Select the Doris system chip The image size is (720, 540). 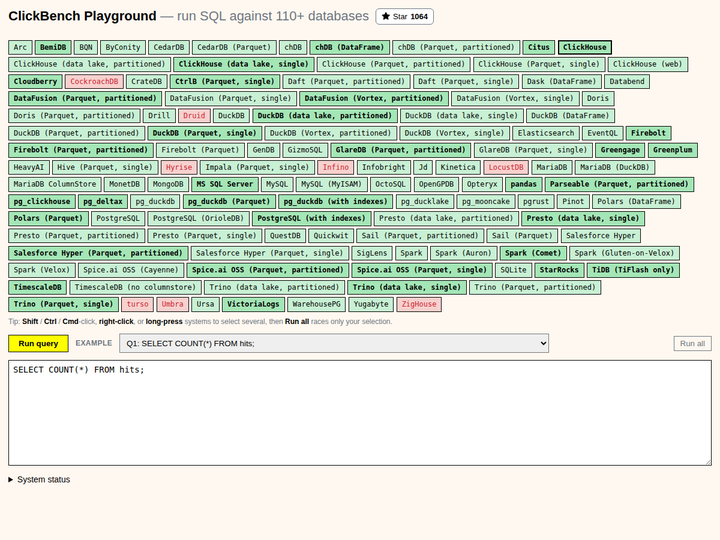(x=597, y=98)
